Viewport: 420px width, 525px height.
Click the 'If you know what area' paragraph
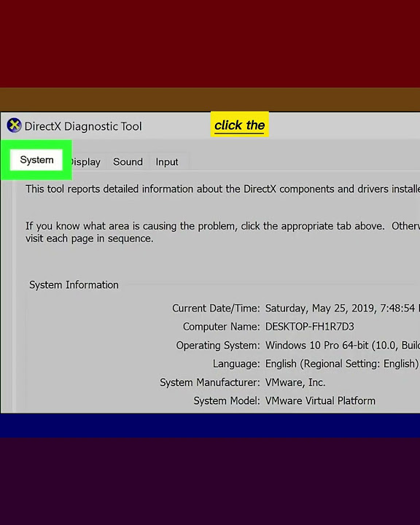point(222,232)
